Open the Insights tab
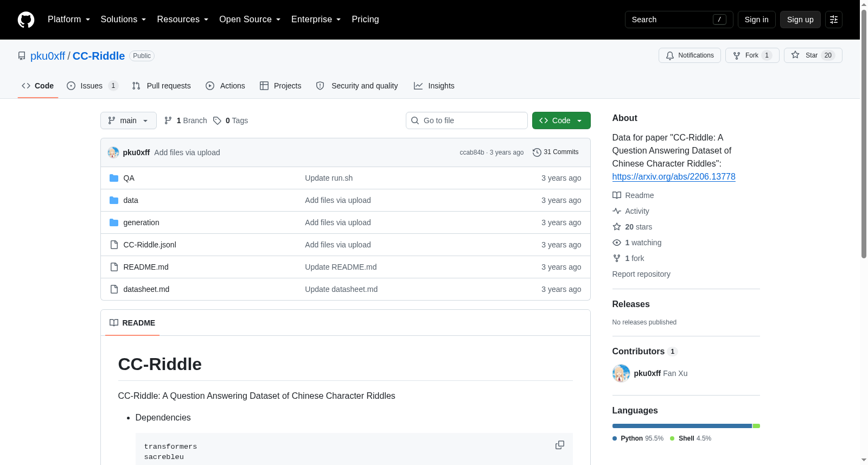Screen dimensions: 868x465 [434, 86]
